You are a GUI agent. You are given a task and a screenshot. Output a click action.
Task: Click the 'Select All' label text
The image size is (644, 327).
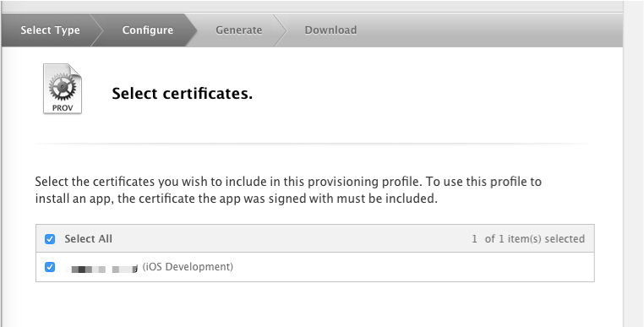point(88,239)
